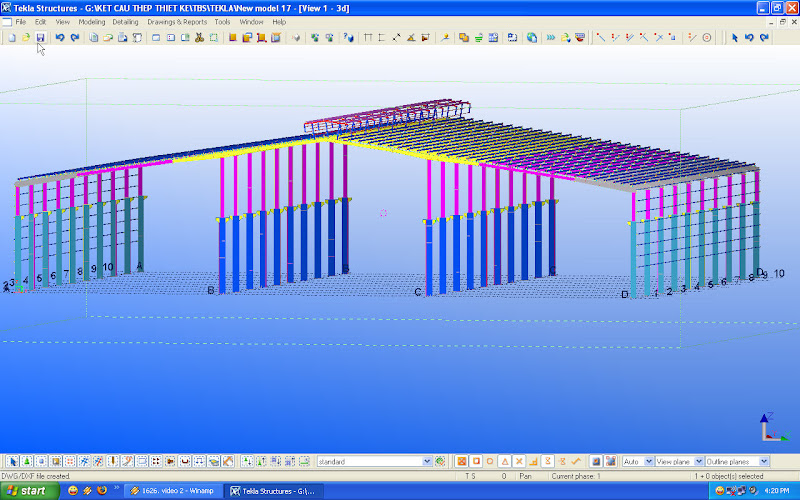Click the Redo arrow next to Undo

(75, 38)
